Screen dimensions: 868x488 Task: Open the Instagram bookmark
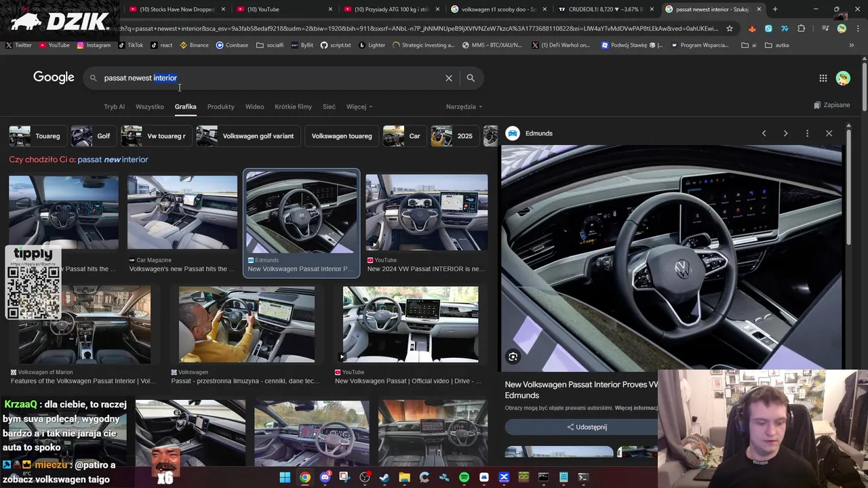[94, 45]
